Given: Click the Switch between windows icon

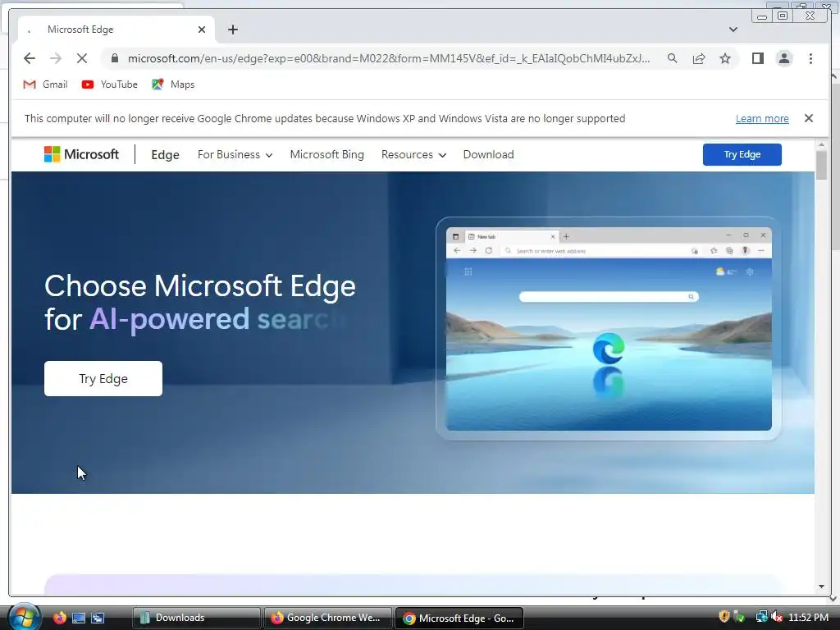Looking at the screenshot, I should coord(98,618).
